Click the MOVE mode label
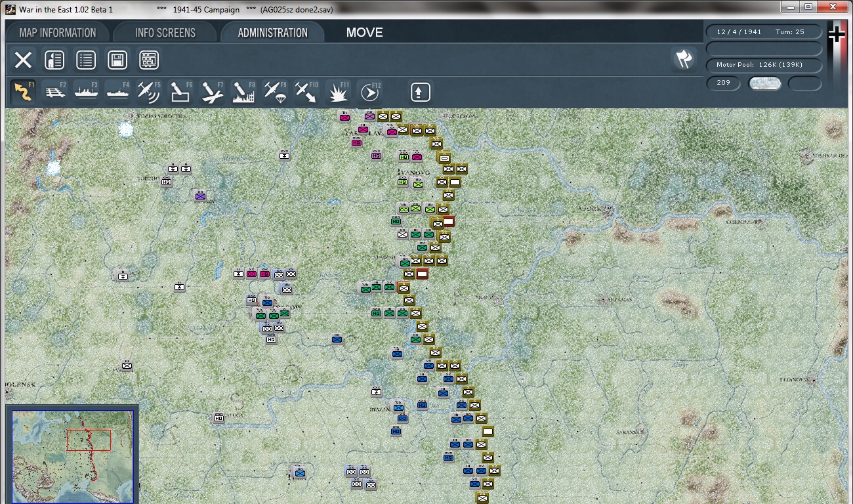853x504 pixels. click(365, 33)
